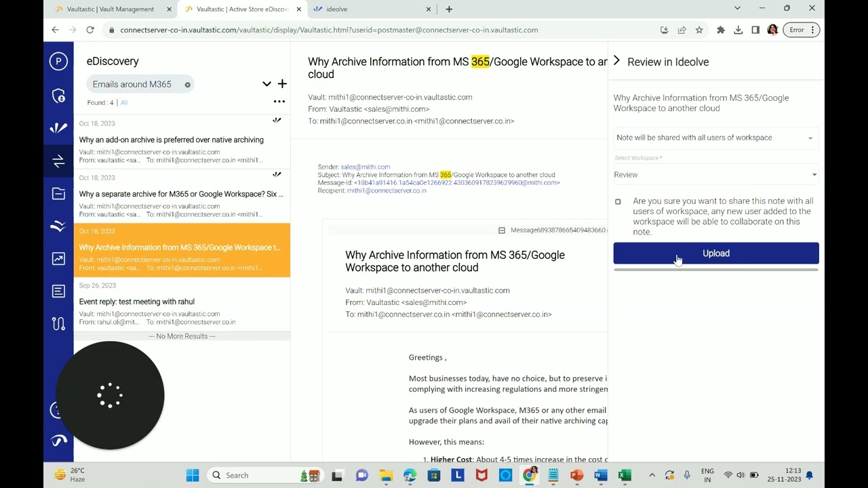Image resolution: width=868 pixels, height=488 pixels.
Task: Open PowerPoint from the taskbar
Action: (x=576, y=475)
